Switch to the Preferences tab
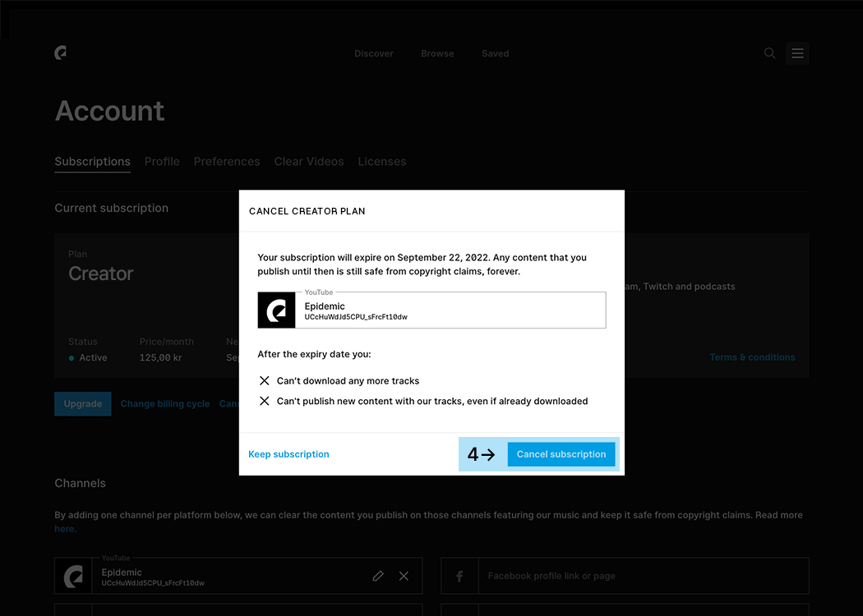This screenshot has height=616, width=863. point(227,162)
